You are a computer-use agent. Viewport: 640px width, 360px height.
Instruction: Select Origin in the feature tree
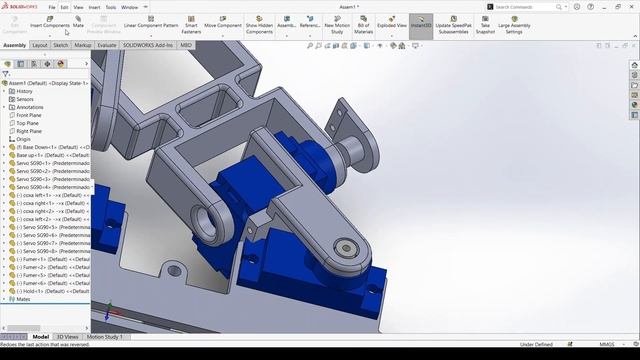23,139
